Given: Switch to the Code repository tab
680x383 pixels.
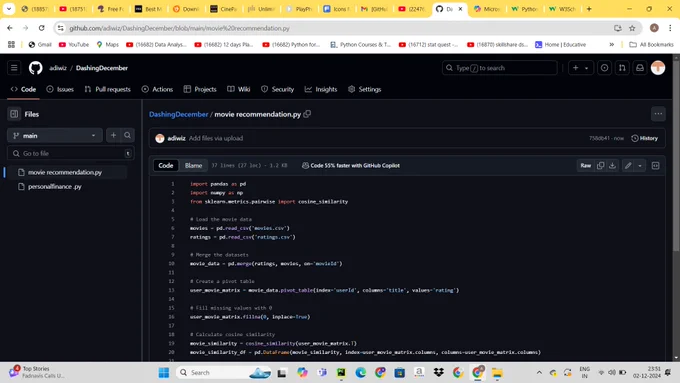Looking at the screenshot, I should (23, 89).
